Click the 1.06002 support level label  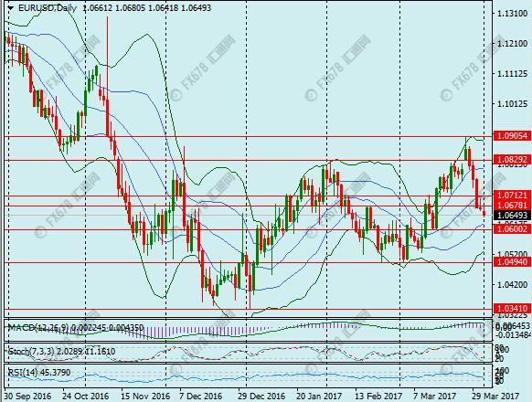[x=512, y=229]
